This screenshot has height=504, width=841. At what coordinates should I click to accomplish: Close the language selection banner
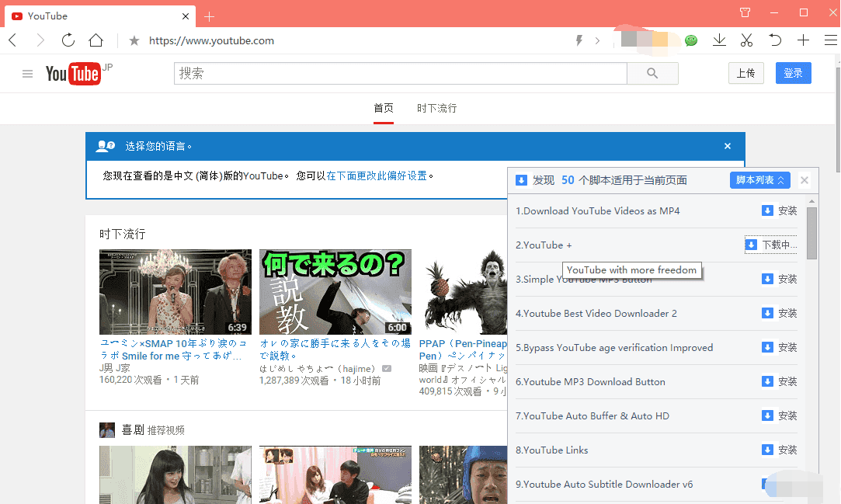pyautogui.click(x=728, y=146)
